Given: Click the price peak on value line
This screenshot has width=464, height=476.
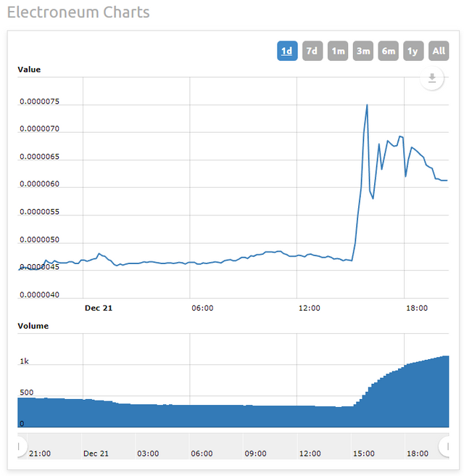Looking at the screenshot, I should [367, 105].
